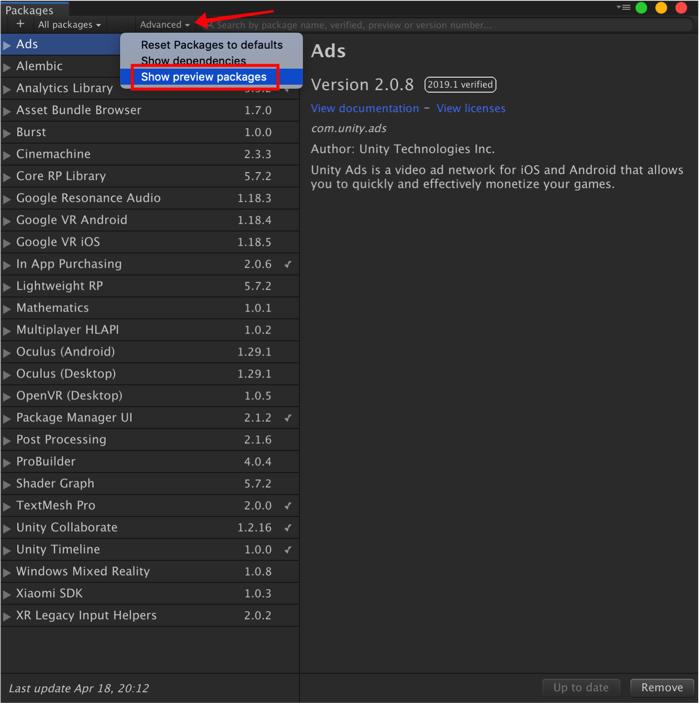Image resolution: width=699 pixels, height=703 pixels.
Task: Select the Post Processing package
Action: [x=150, y=440]
